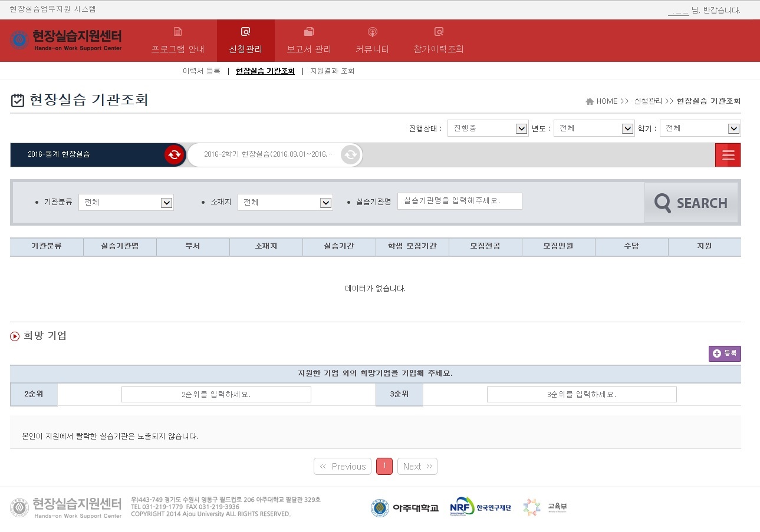Screen dimensions: 760x532
Task: Click the purple 등록 button
Action: tap(725, 353)
